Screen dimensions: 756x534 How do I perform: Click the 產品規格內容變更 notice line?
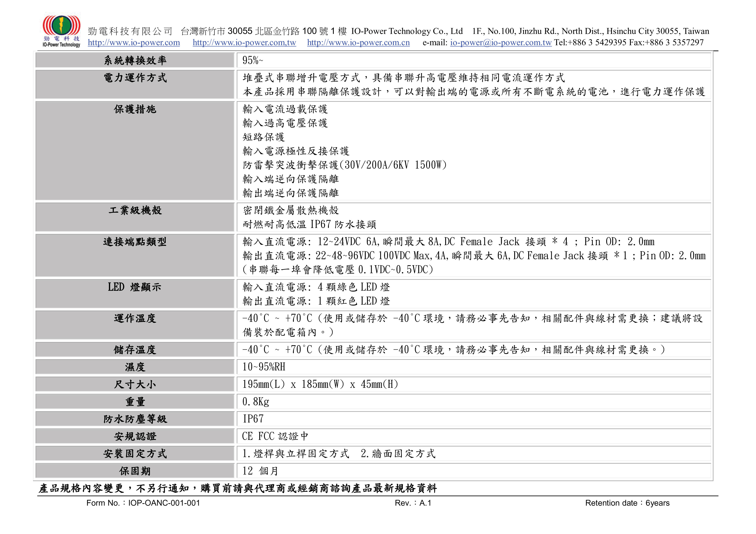click(x=238, y=489)
